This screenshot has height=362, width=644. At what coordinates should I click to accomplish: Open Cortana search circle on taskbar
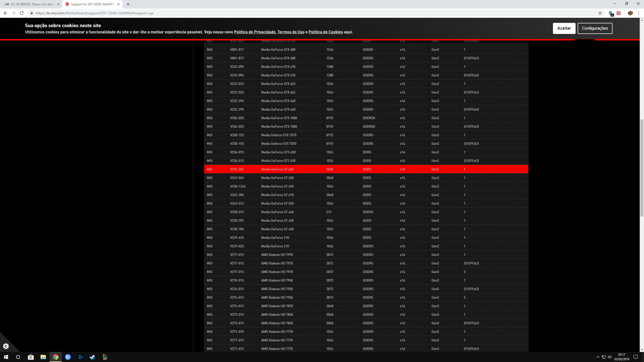pyautogui.click(x=18, y=357)
